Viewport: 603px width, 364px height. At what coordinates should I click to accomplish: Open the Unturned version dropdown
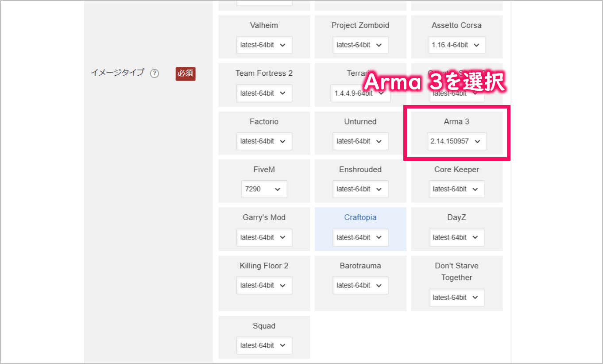pyautogui.click(x=360, y=141)
